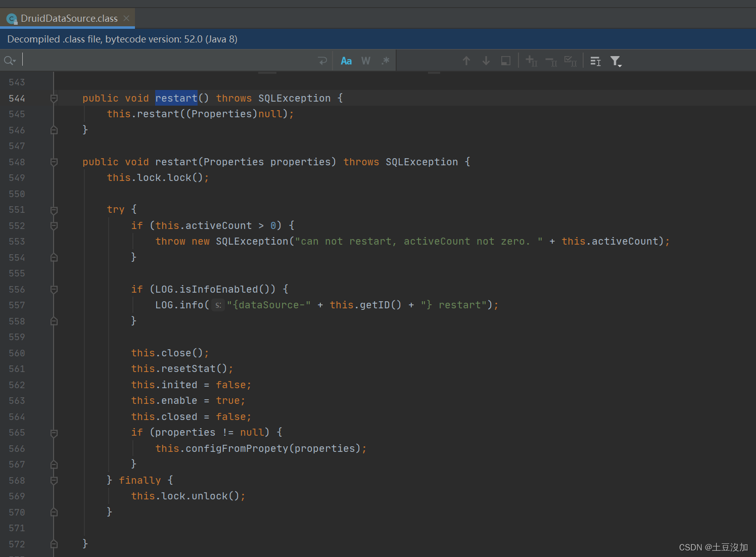756x557 pixels.
Task: Click the decompiled class file banner
Action: pyautogui.click(x=378, y=39)
